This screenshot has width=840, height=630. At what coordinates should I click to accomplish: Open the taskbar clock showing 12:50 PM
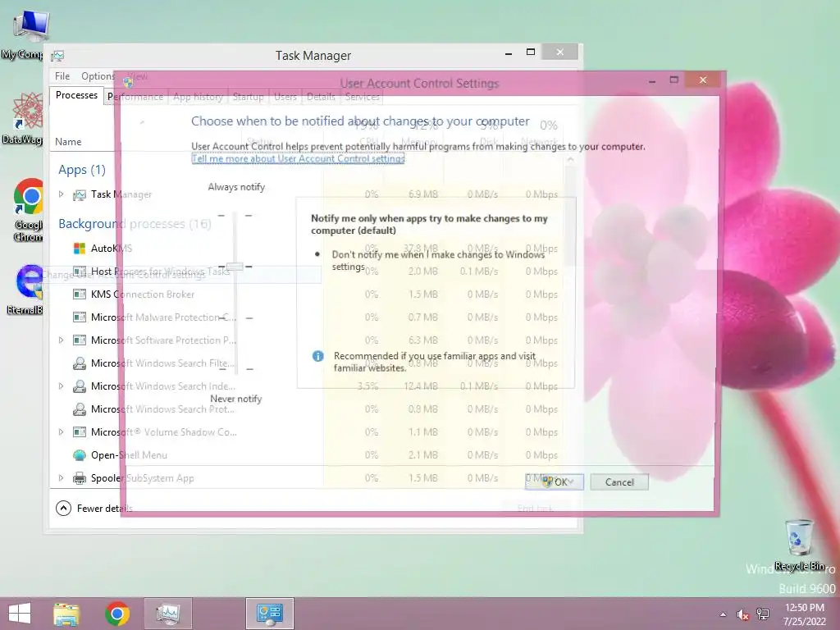pos(805,614)
